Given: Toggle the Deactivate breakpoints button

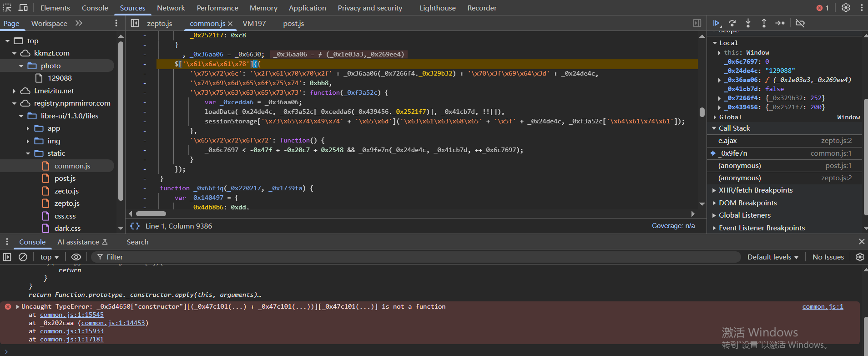Looking at the screenshot, I should pos(800,23).
